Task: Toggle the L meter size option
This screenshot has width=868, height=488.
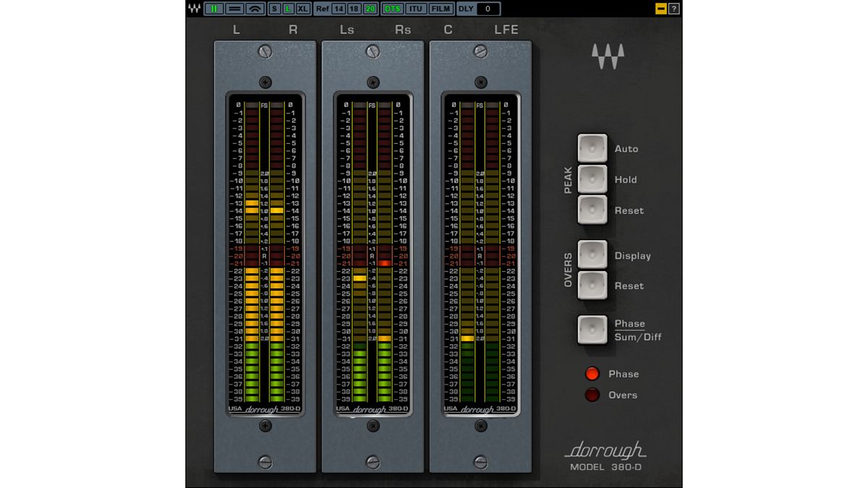Action: (x=288, y=9)
